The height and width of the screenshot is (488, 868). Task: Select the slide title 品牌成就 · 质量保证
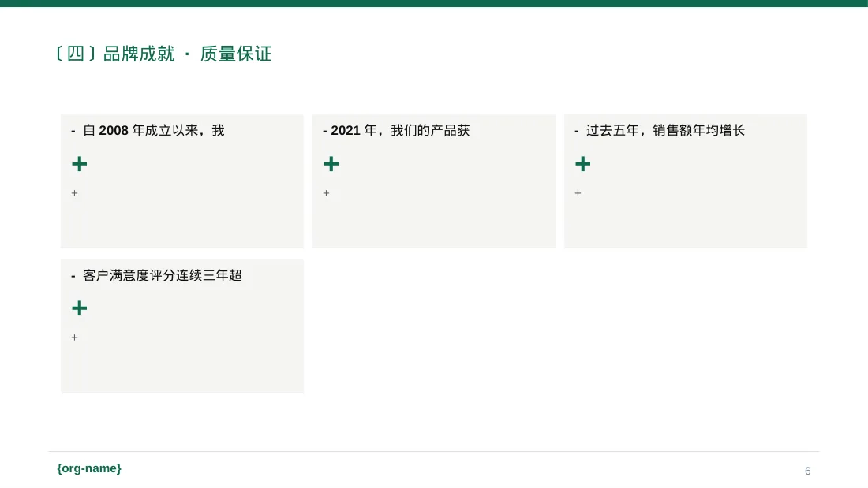[164, 54]
